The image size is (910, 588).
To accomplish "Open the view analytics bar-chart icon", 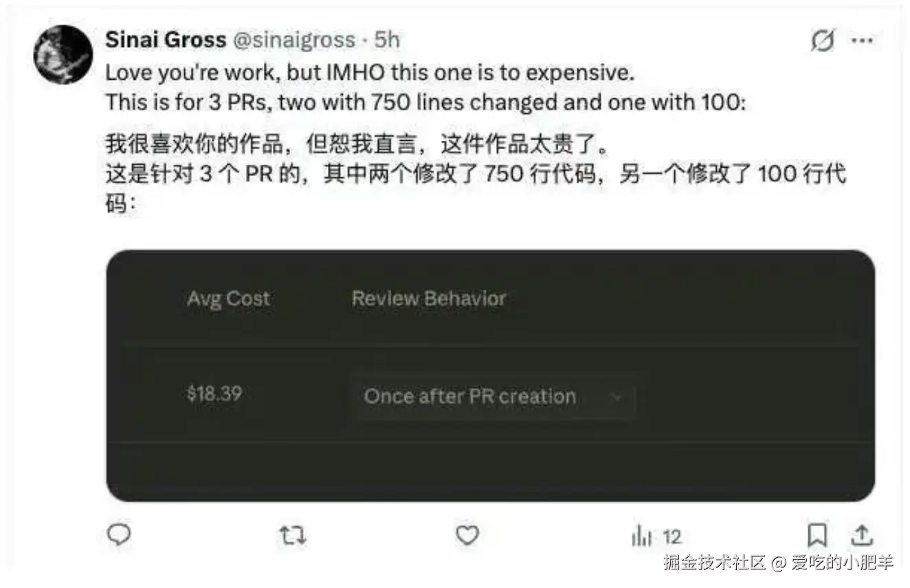I will (x=641, y=536).
